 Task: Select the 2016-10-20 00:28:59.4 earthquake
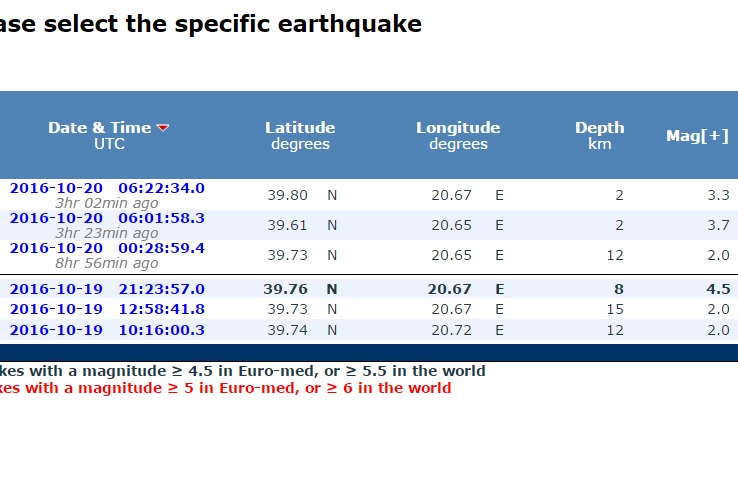tap(107, 248)
